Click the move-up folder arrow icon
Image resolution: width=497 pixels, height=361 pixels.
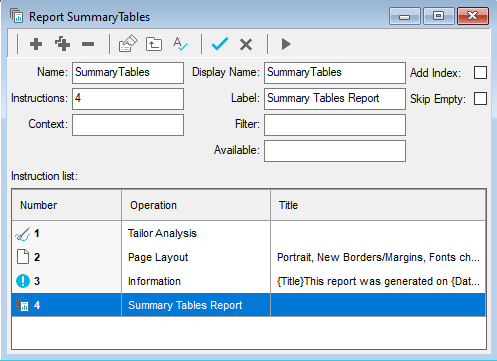coord(154,44)
